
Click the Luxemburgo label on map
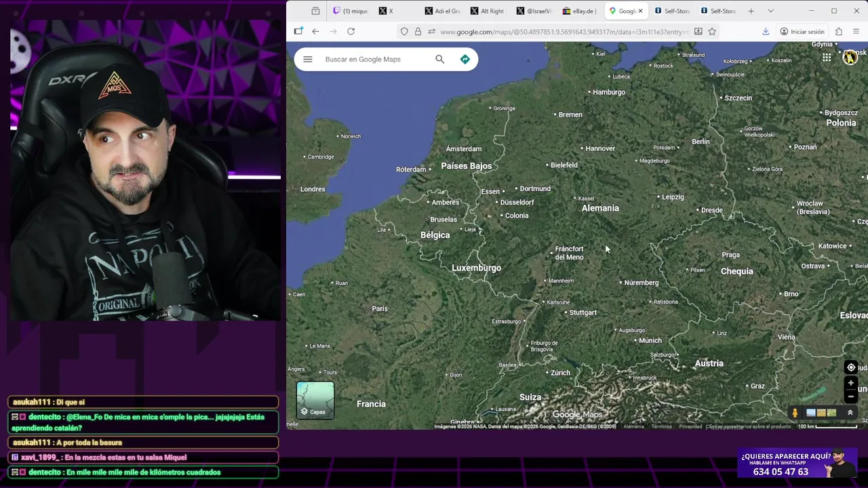(476, 268)
